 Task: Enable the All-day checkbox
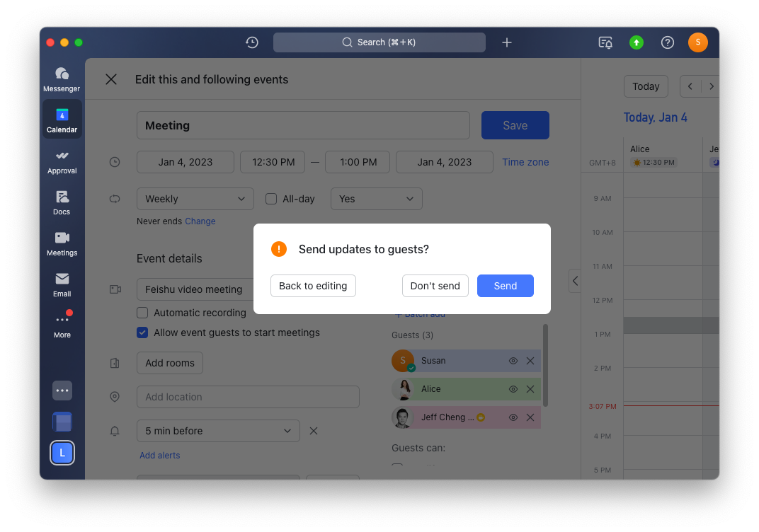pyautogui.click(x=271, y=199)
